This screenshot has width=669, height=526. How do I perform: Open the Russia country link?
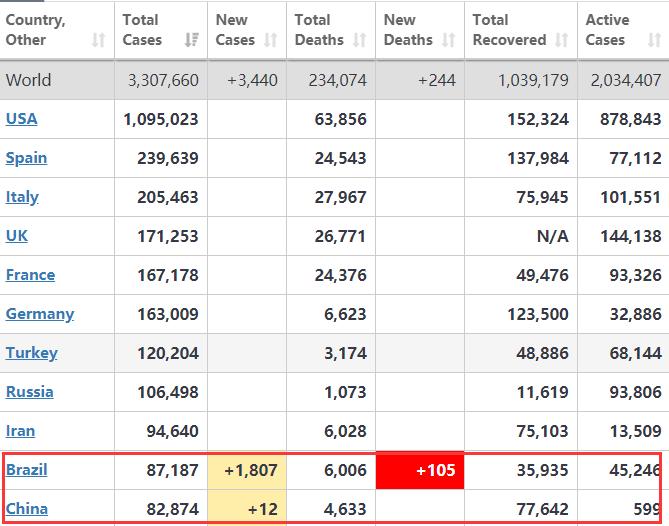30,392
